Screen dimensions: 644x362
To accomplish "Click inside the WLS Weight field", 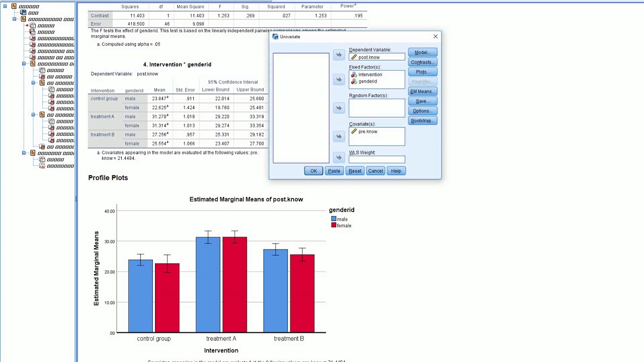I will pyautogui.click(x=377, y=159).
